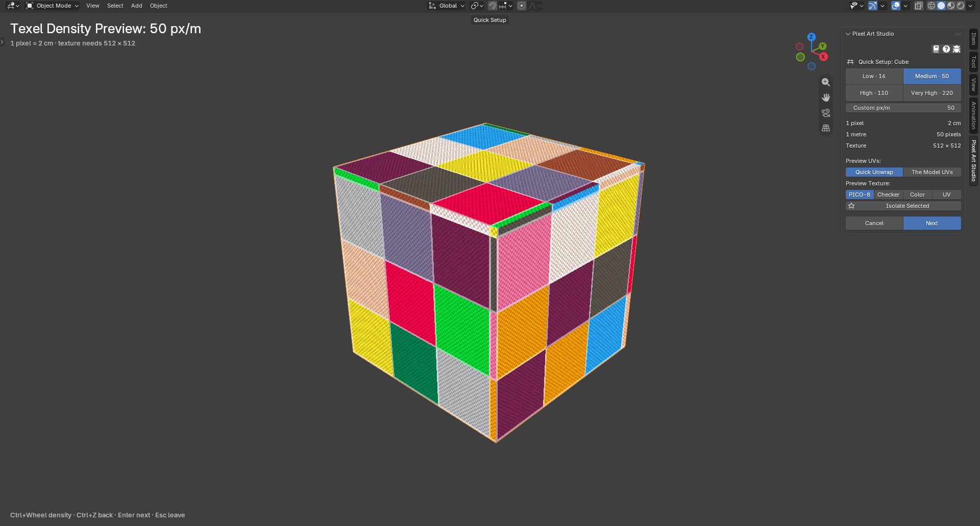Toggle X-ray mode
Image resolution: width=980 pixels, height=526 pixels.
coord(919,6)
